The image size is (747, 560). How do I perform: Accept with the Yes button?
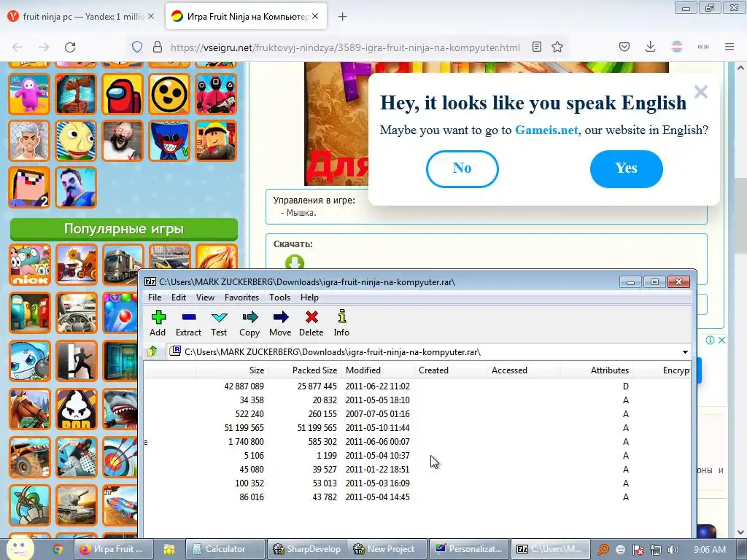626,168
